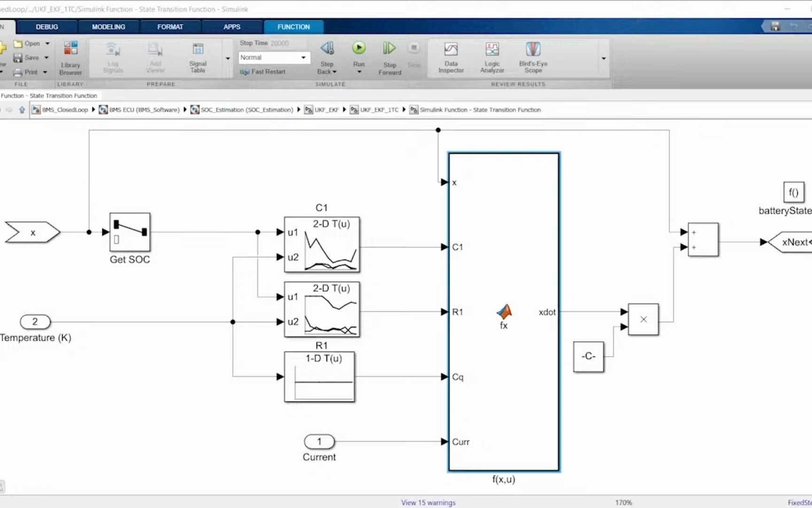Select the Temperature (K) inport 2
The width and height of the screenshot is (812, 508).
tap(35, 322)
